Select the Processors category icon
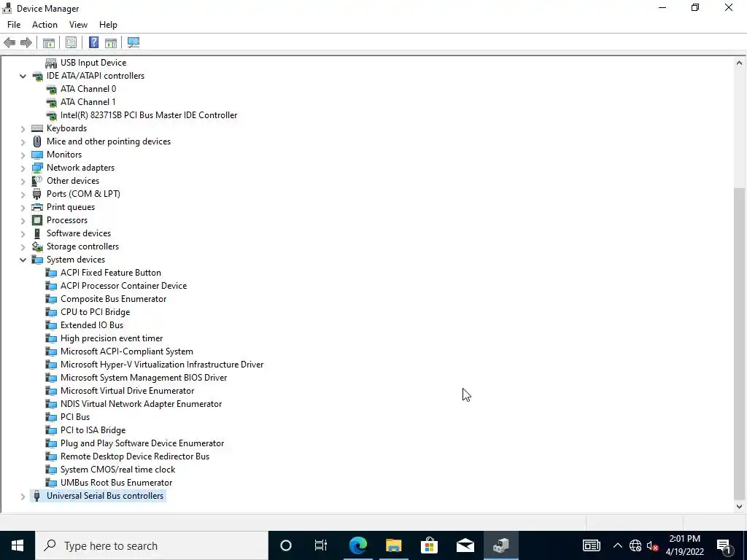The height and width of the screenshot is (560, 747). pos(37,220)
